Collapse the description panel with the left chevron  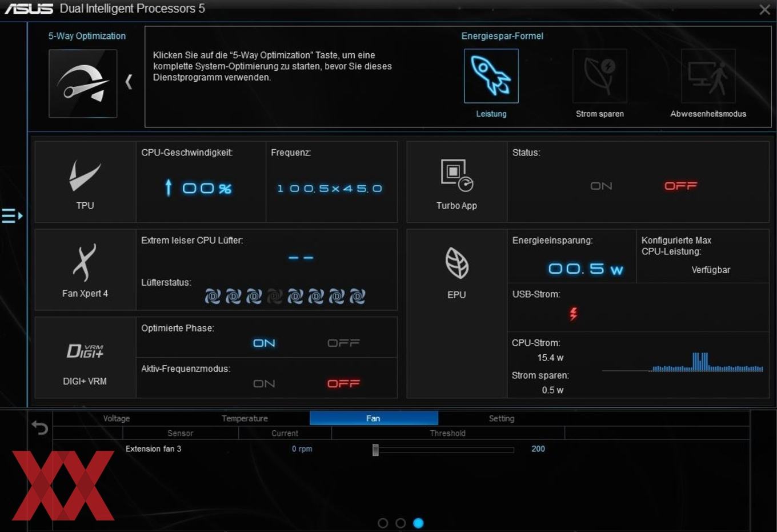pyautogui.click(x=129, y=82)
